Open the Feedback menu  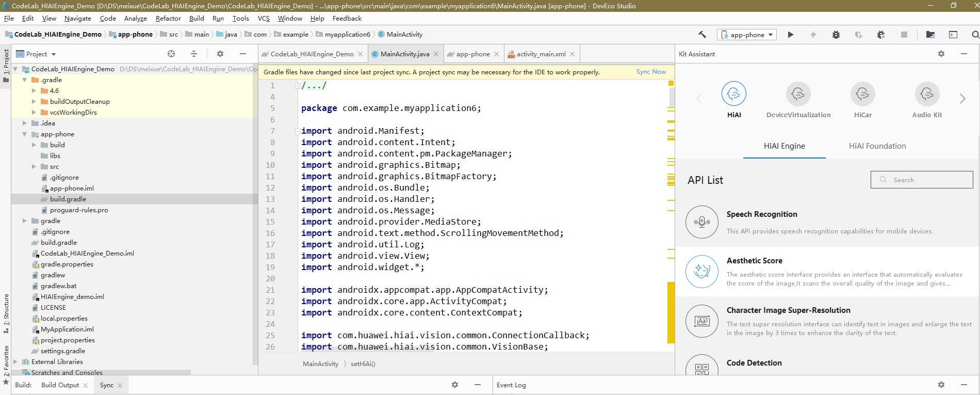coord(347,18)
